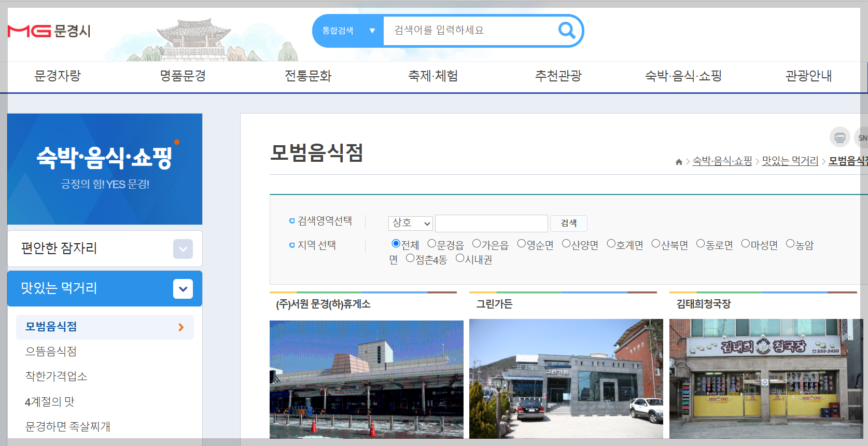
Task: Click the MG 문경시 logo
Action: (x=49, y=31)
